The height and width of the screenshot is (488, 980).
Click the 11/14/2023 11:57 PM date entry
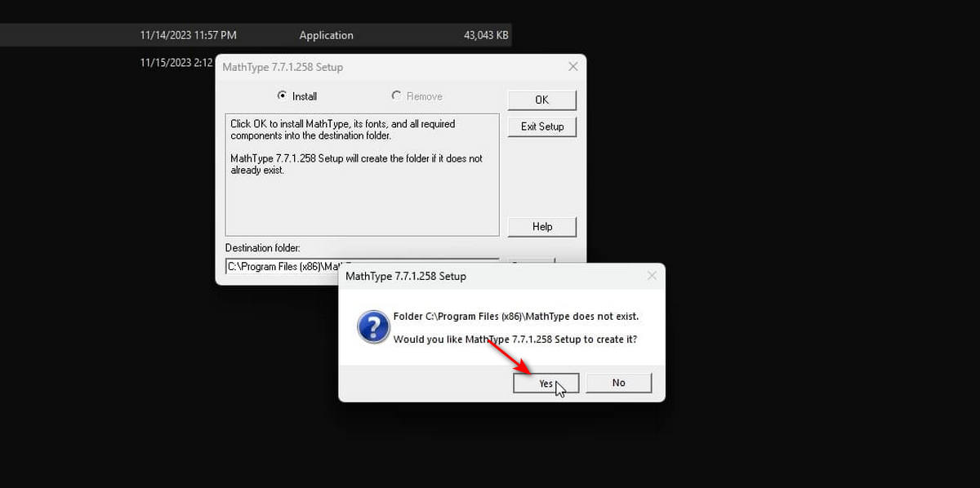pyautogui.click(x=189, y=35)
